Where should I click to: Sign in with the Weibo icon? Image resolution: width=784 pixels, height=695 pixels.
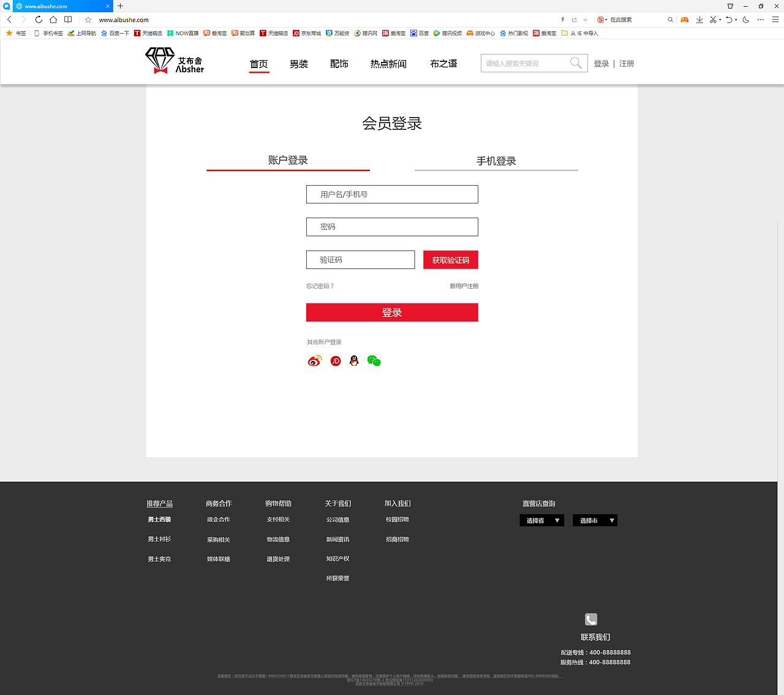(x=314, y=361)
